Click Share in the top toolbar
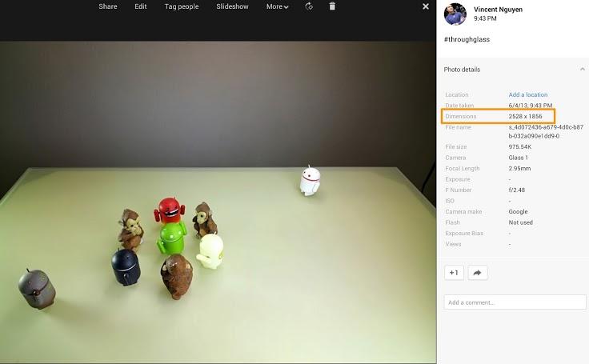The image size is (589, 364). (108, 6)
